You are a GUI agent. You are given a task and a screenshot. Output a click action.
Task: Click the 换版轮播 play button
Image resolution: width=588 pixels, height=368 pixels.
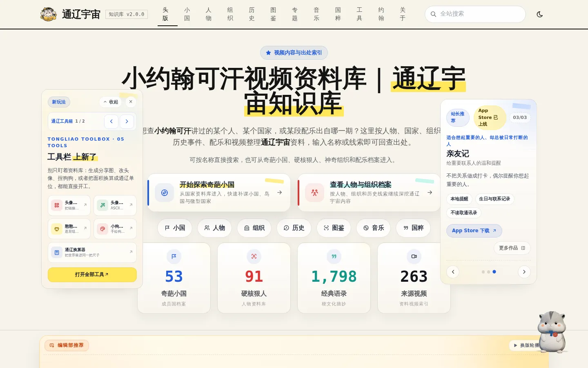pyautogui.click(x=526, y=346)
